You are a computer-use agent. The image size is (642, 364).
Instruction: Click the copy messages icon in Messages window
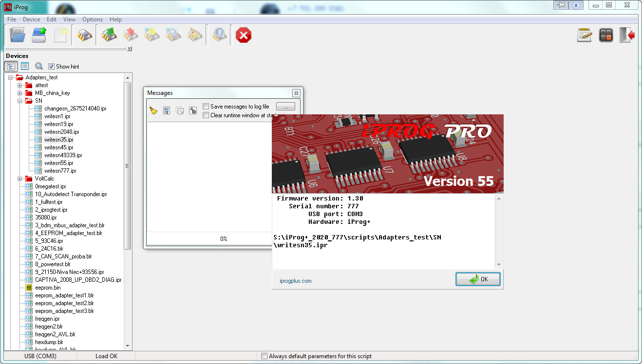(180, 110)
